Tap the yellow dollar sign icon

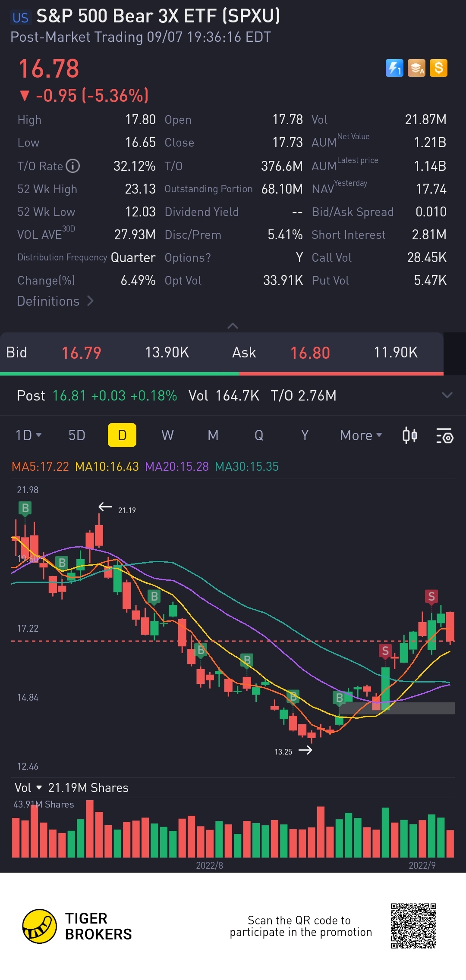click(x=438, y=68)
